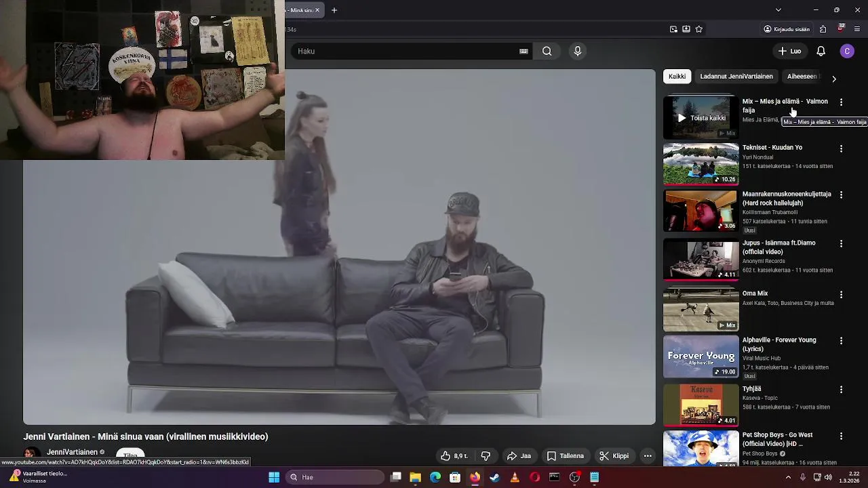868x488 pixels.
Task: Open options for Pet Shop Boys - Go West
Action: (841, 436)
